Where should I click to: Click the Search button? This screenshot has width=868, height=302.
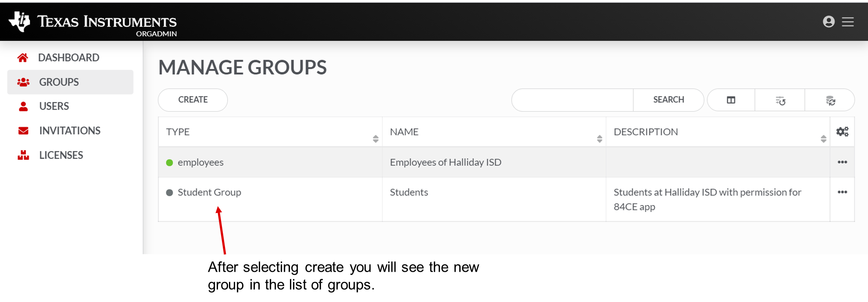click(668, 100)
